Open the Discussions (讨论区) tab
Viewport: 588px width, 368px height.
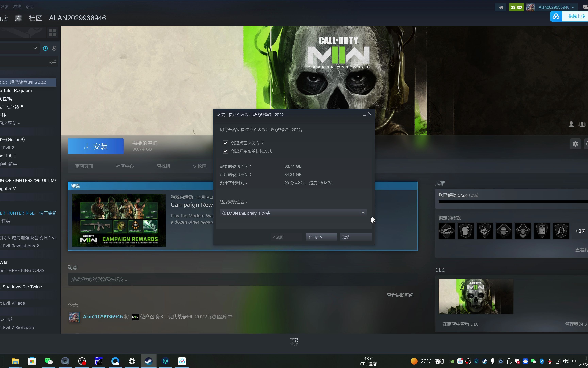200,166
